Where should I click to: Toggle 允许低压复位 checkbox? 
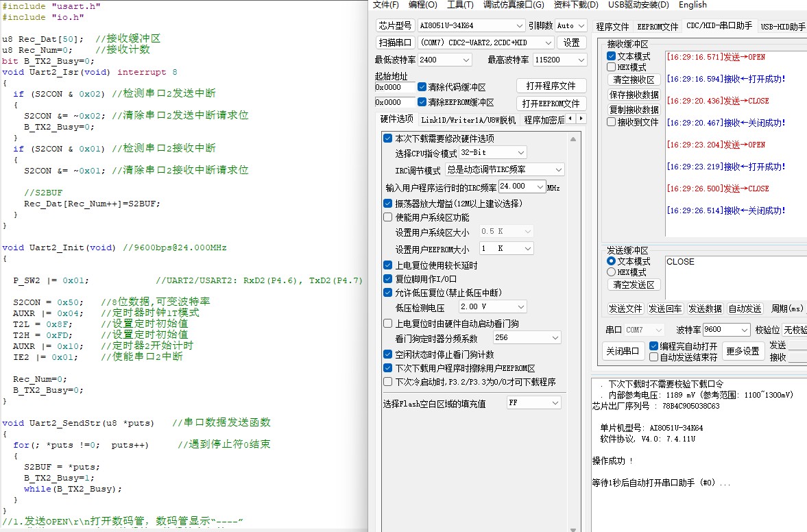[x=387, y=293]
